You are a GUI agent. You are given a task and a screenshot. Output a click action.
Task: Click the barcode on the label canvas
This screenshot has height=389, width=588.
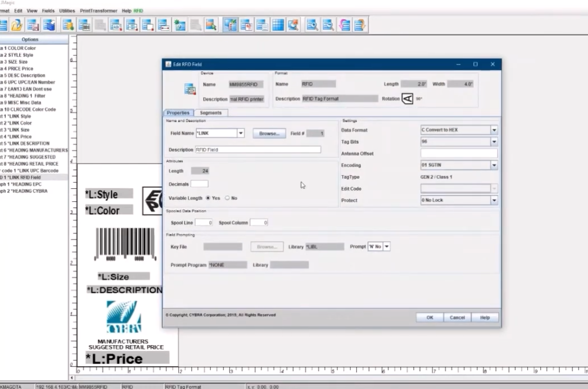pyautogui.click(x=125, y=244)
